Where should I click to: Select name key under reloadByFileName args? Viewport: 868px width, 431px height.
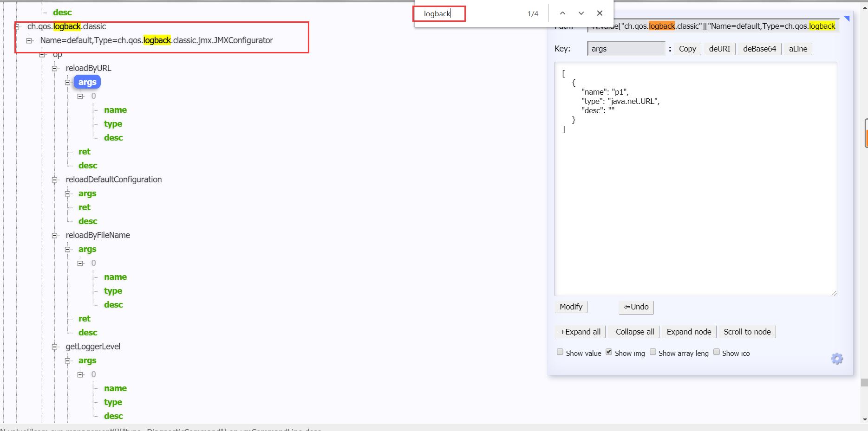(115, 277)
